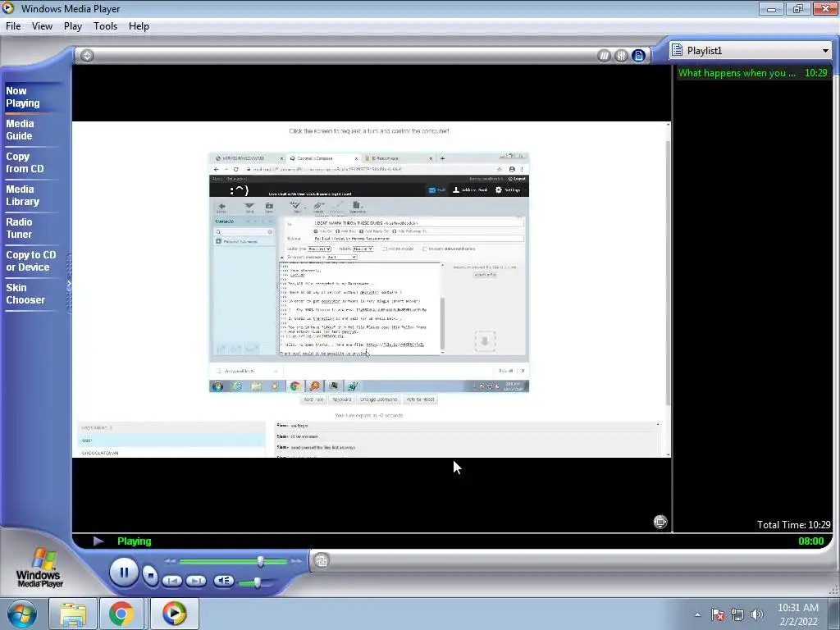Screen dimensions: 840x630
Task: Select the 'What happens when you ...' playlist item
Action: click(753, 73)
